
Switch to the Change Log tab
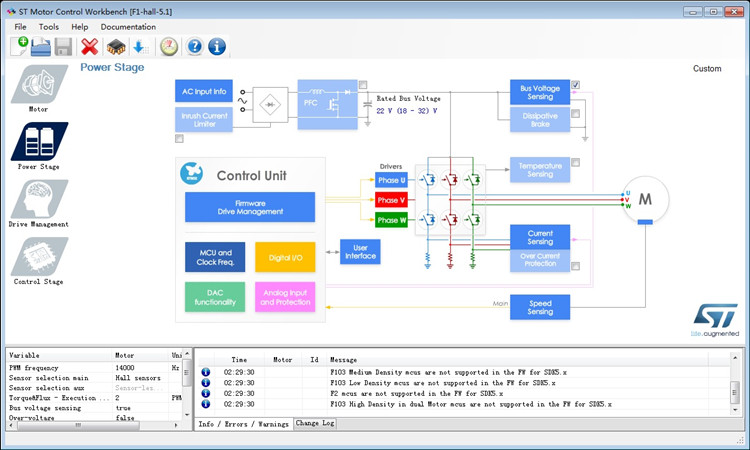pos(315,423)
